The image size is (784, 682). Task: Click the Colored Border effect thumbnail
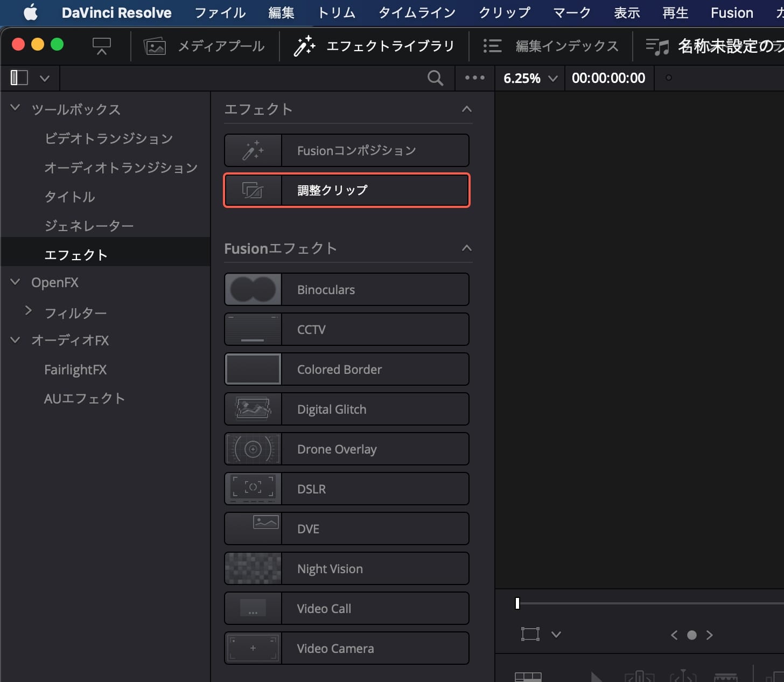click(253, 370)
